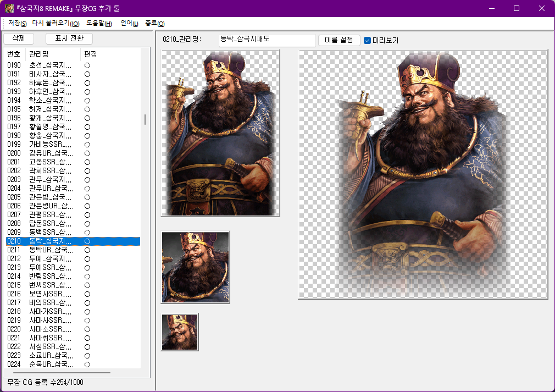Maximize the application window

tap(517, 8)
